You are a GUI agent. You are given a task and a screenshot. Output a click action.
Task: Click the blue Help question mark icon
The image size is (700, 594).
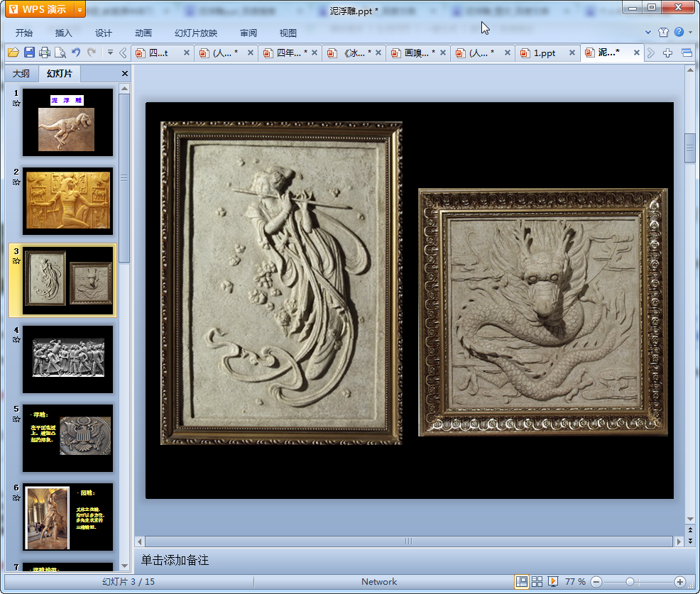click(679, 33)
